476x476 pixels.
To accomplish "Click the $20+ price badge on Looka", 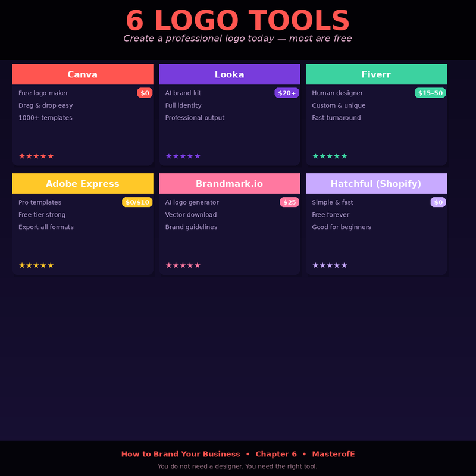I will point(287,93).
